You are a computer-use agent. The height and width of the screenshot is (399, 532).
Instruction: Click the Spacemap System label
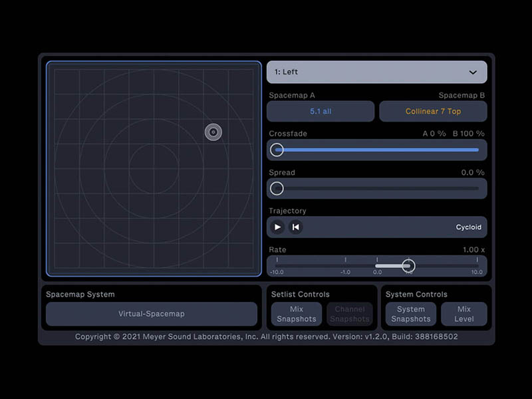tap(80, 294)
